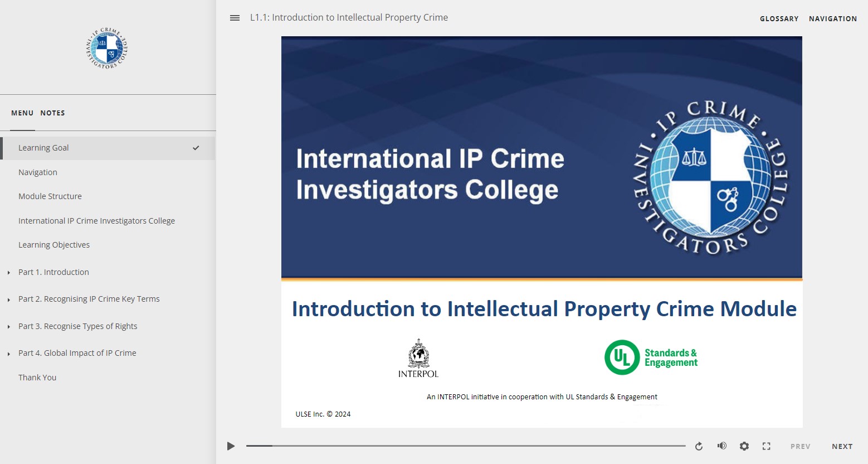Click the play button in player controls
This screenshot has height=464, width=868.
click(231, 446)
